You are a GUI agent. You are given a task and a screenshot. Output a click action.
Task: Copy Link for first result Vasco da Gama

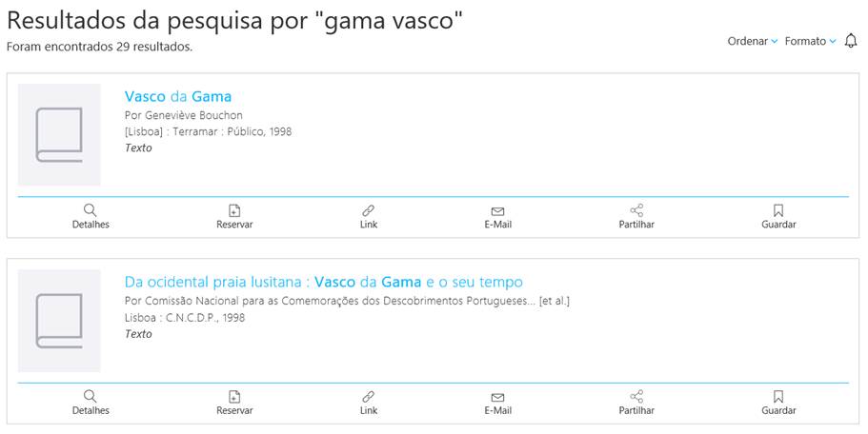(x=369, y=216)
